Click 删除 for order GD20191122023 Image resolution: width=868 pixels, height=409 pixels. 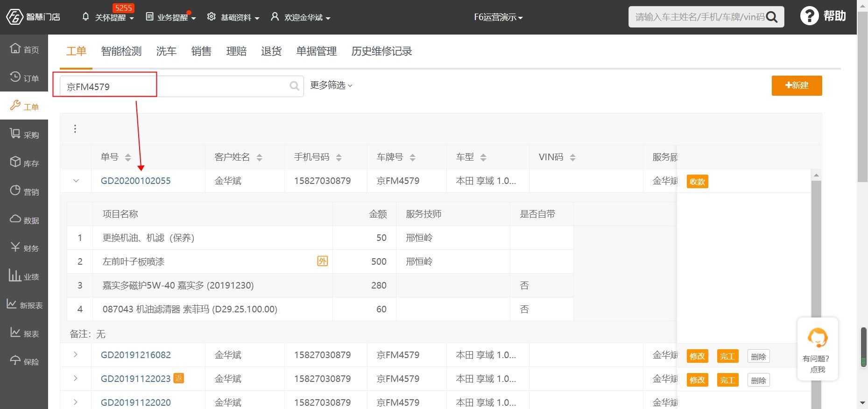(758, 380)
